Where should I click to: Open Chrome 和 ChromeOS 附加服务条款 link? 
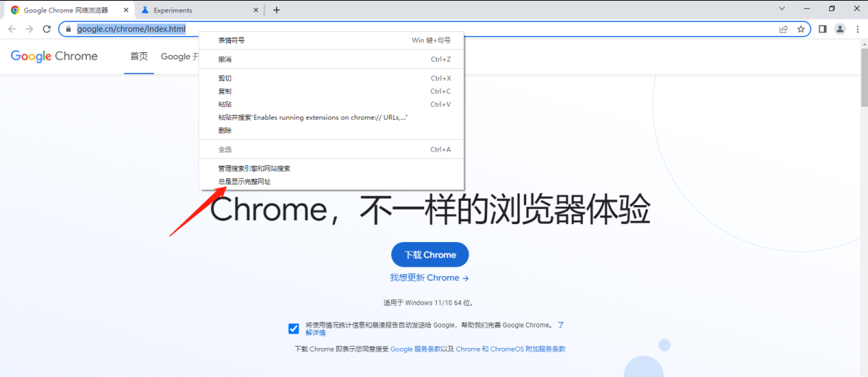(510, 349)
